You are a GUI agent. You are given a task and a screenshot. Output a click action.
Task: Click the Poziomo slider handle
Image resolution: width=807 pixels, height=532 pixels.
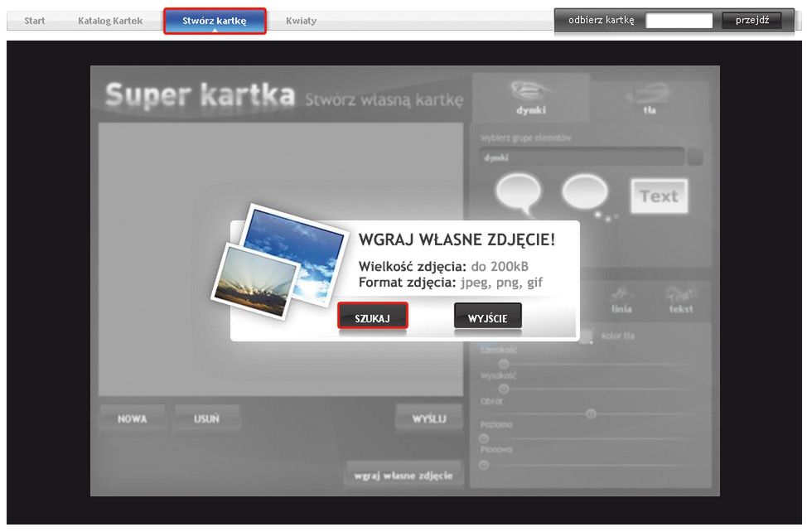click(484, 438)
